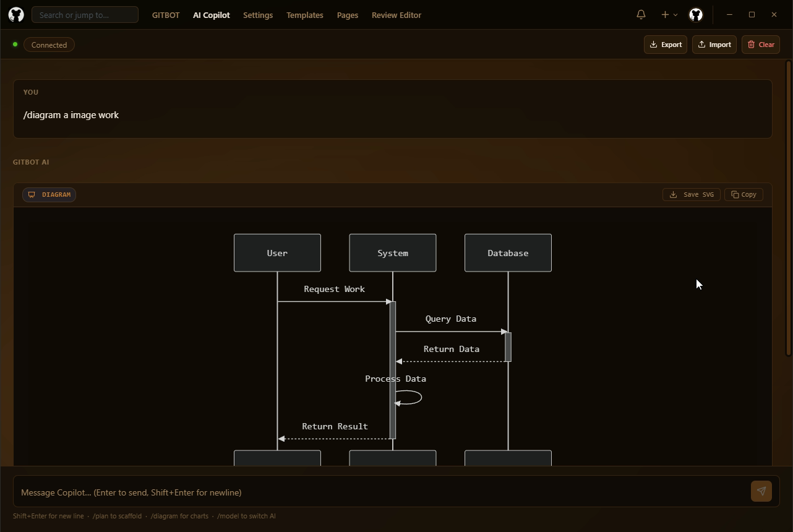Save the diagram as SVG

691,195
